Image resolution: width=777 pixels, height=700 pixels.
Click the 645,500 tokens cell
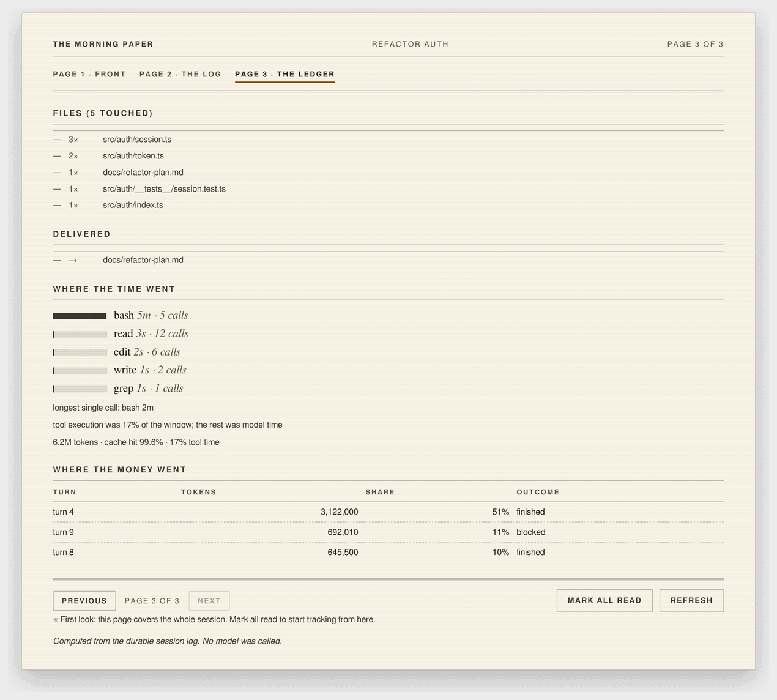[x=343, y=552]
